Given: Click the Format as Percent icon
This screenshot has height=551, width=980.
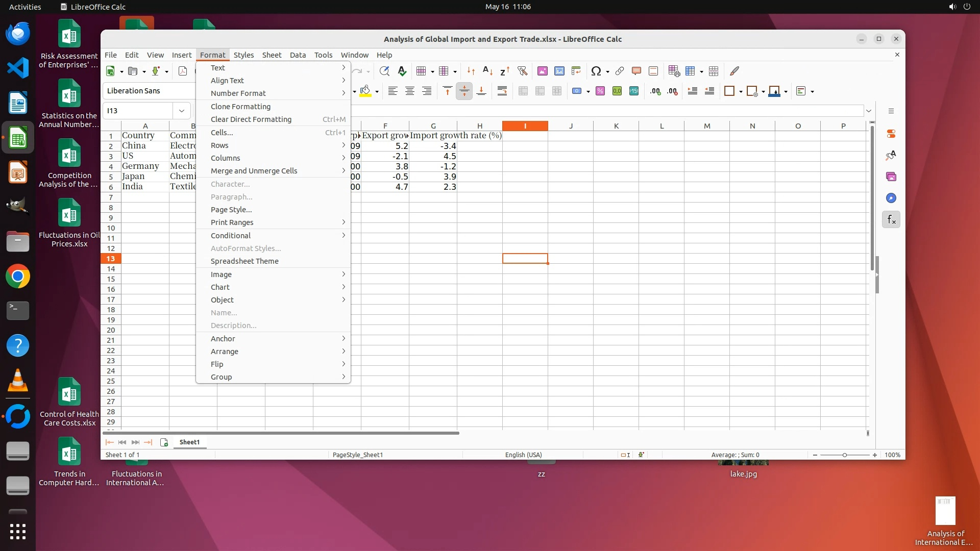Looking at the screenshot, I should (x=600, y=91).
